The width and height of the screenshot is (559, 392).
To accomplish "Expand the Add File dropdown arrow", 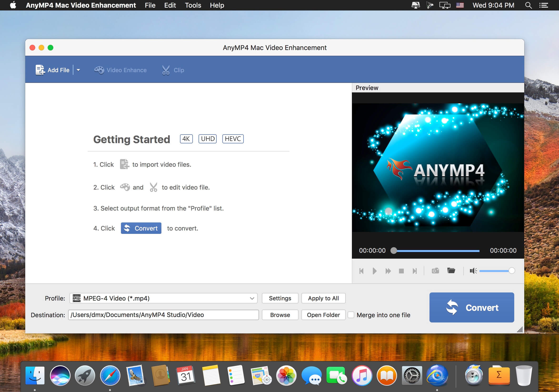I will point(78,70).
